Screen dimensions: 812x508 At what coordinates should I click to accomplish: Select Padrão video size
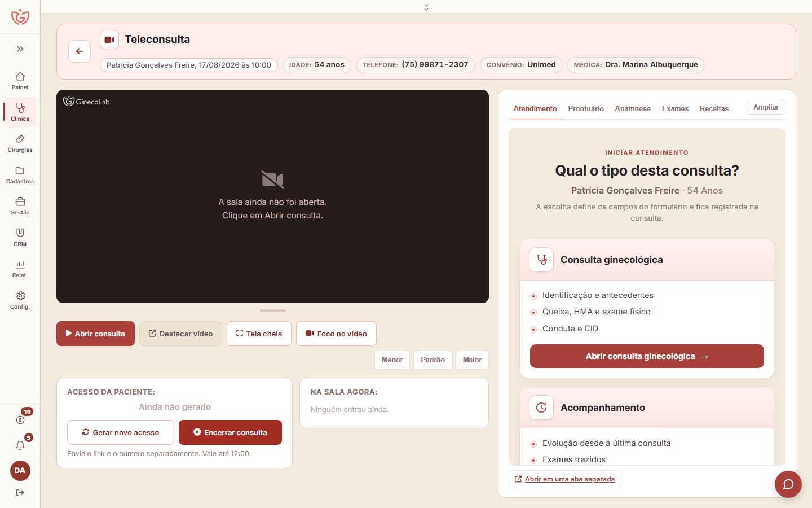(x=433, y=360)
